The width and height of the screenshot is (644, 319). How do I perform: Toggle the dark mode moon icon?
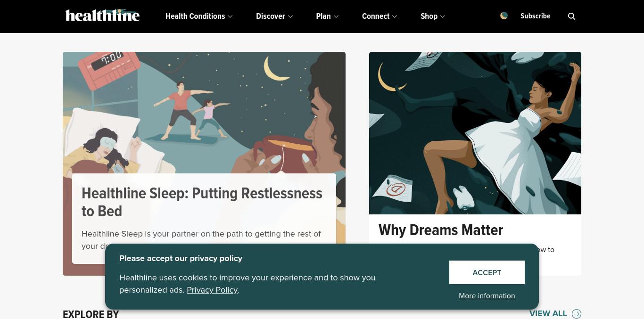click(x=504, y=16)
